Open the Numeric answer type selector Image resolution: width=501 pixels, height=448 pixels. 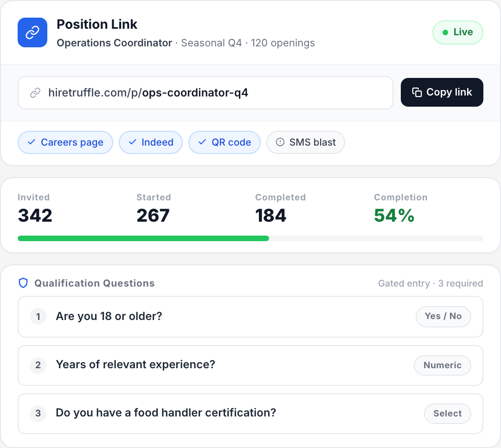point(442,365)
